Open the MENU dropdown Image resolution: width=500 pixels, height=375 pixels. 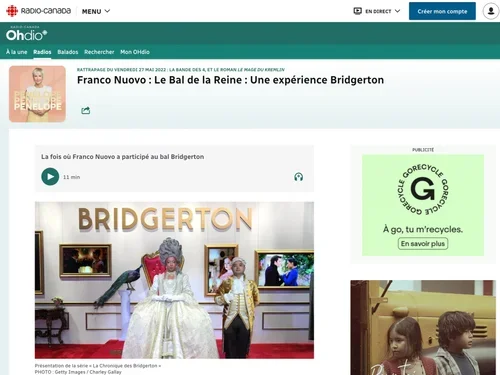96,11
